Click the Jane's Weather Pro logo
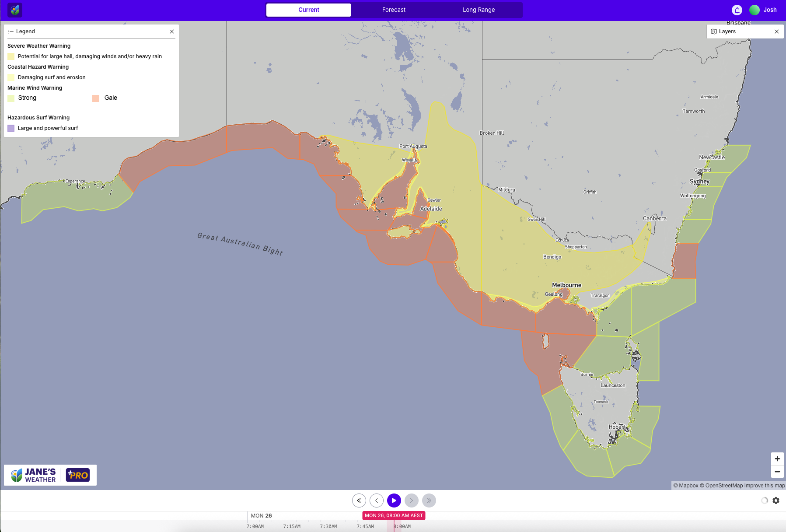 coord(50,475)
